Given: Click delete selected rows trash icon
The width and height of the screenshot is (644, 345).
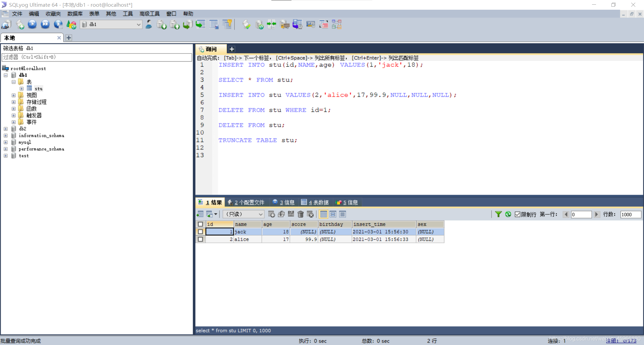Looking at the screenshot, I should (301, 214).
